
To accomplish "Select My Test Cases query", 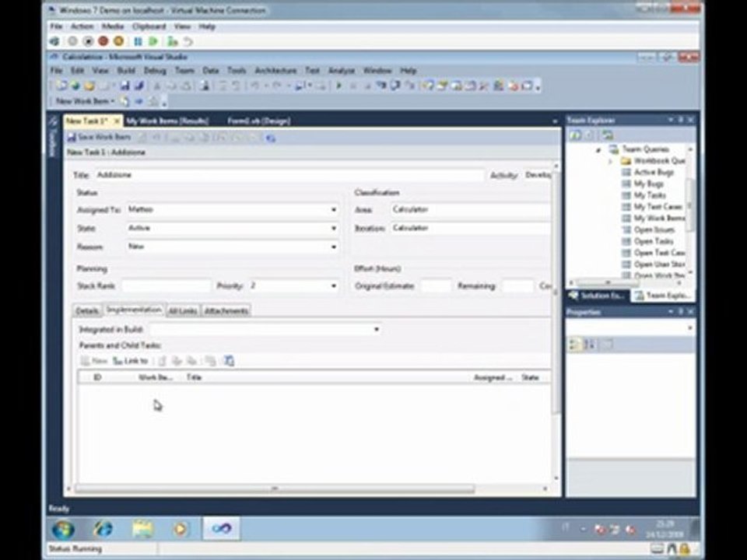I will click(658, 207).
